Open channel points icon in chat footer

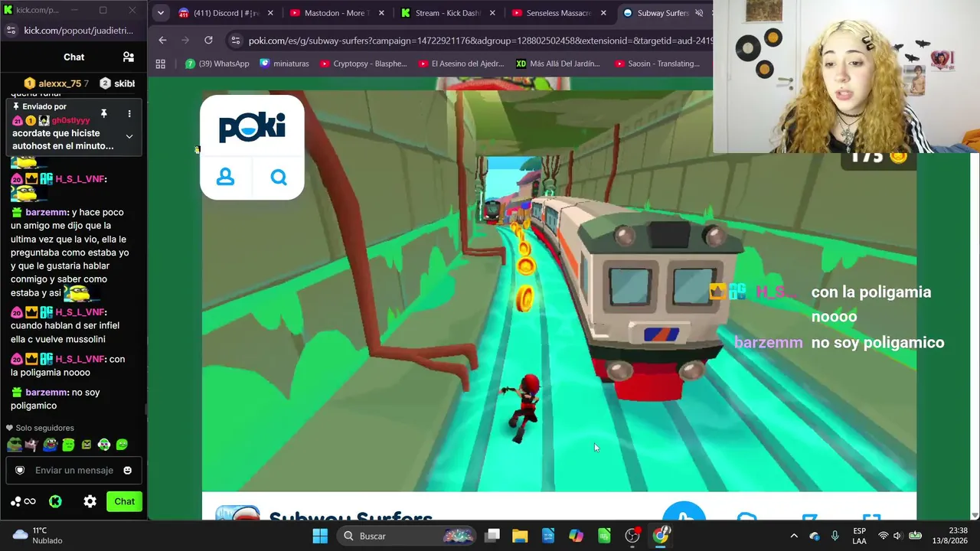click(23, 502)
